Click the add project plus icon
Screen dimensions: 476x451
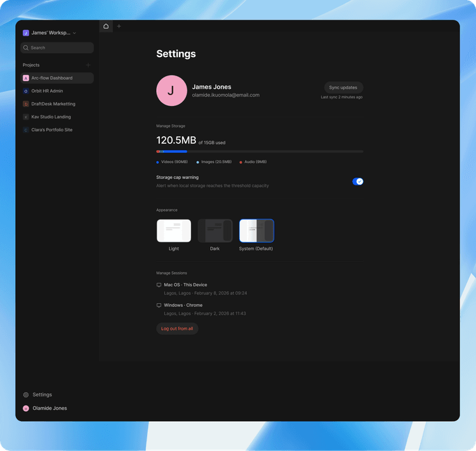[x=88, y=65]
